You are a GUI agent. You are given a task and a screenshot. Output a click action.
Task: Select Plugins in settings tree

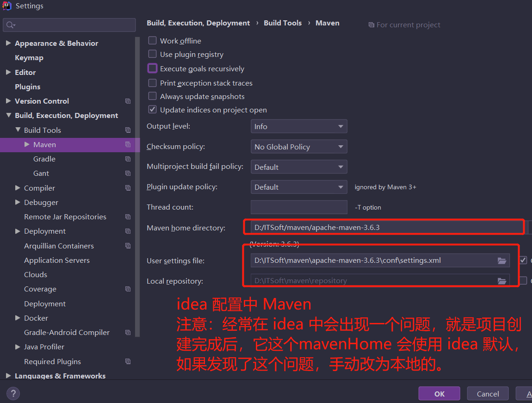[x=27, y=87]
